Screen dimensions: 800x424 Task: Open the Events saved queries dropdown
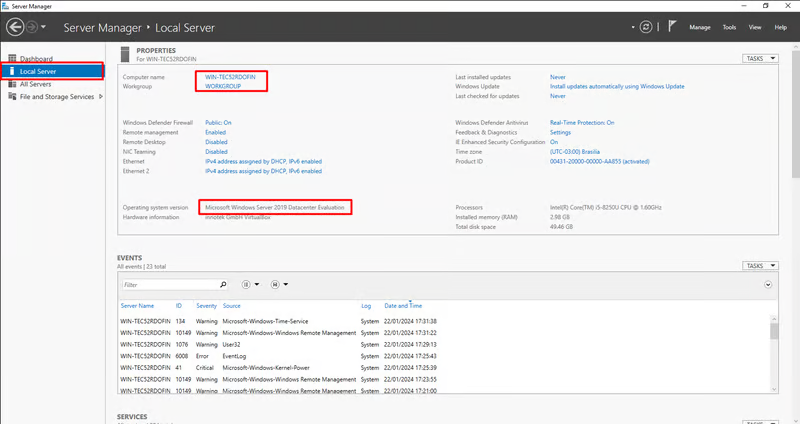pos(276,285)
